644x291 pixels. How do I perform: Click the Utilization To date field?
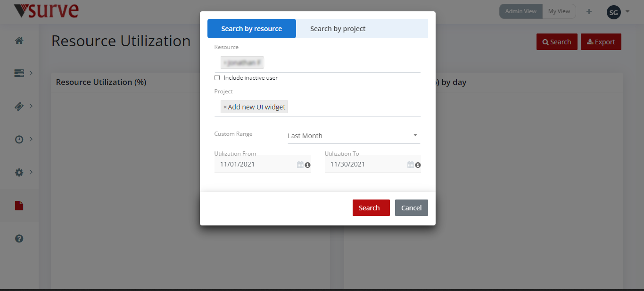(x=373, y=165)
